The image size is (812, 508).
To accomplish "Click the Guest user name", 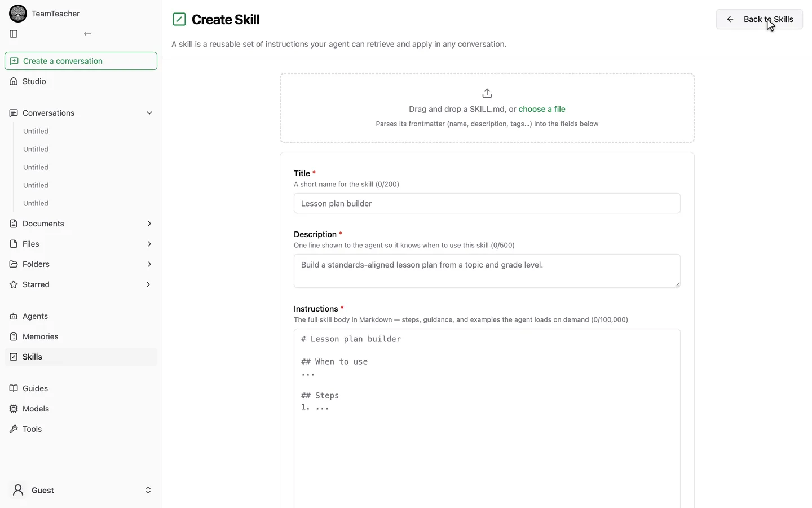I will (43, 490).
